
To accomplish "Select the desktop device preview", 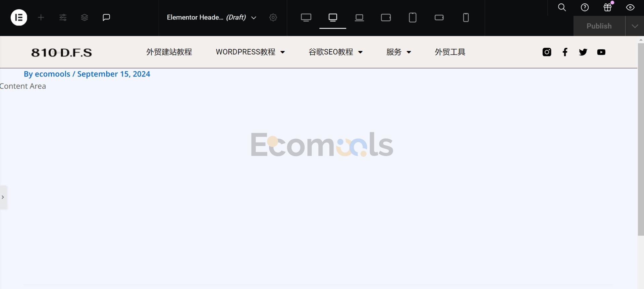I will pos(333,17).
